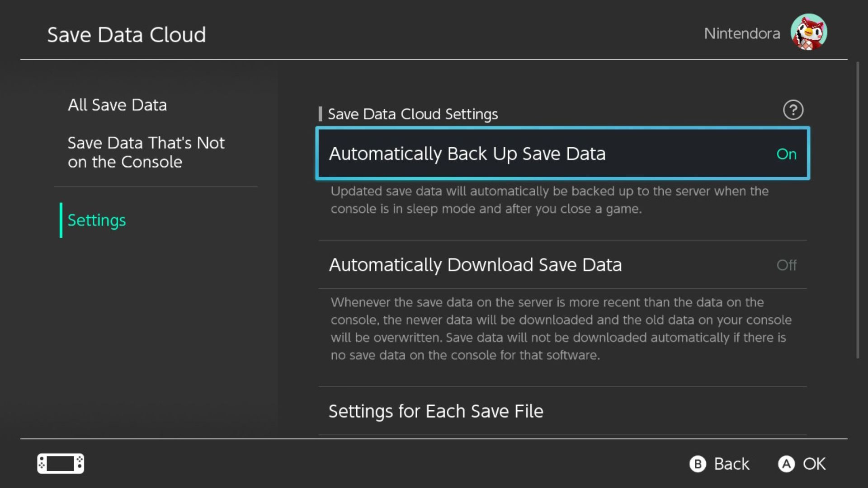Click the Joy-Con controller icon at bottom left

point(61,463)
